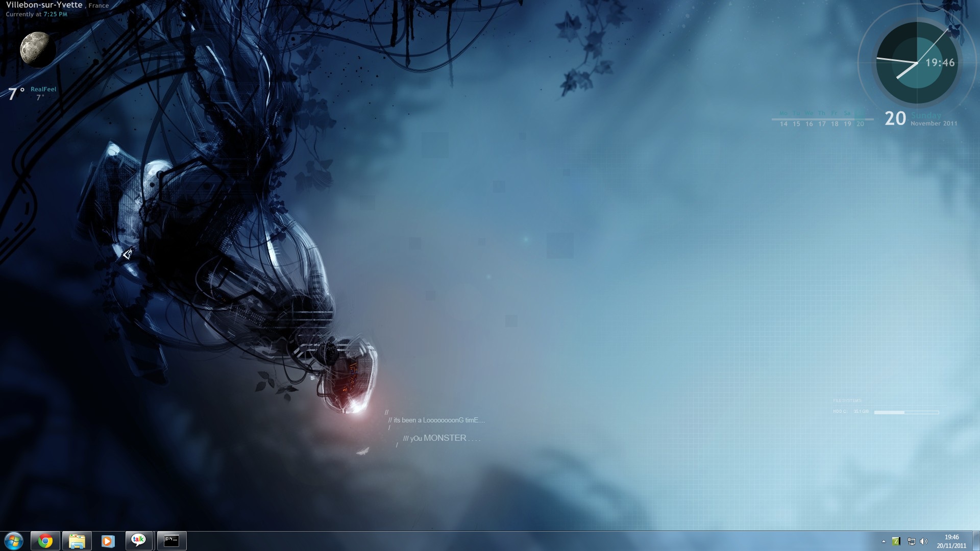This screenshot has width=980, height=551.
Task: Select day 14 in calendar strip
Action: pos(783,124)
